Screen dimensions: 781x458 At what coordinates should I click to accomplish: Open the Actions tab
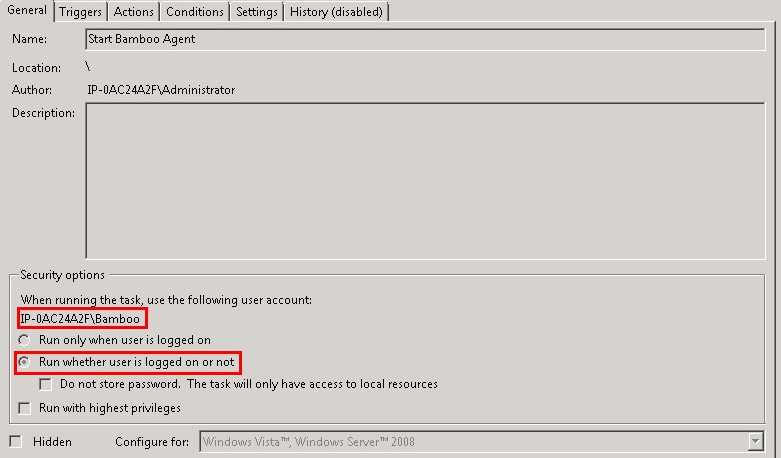pyautogui.click(x=133, y=12)
